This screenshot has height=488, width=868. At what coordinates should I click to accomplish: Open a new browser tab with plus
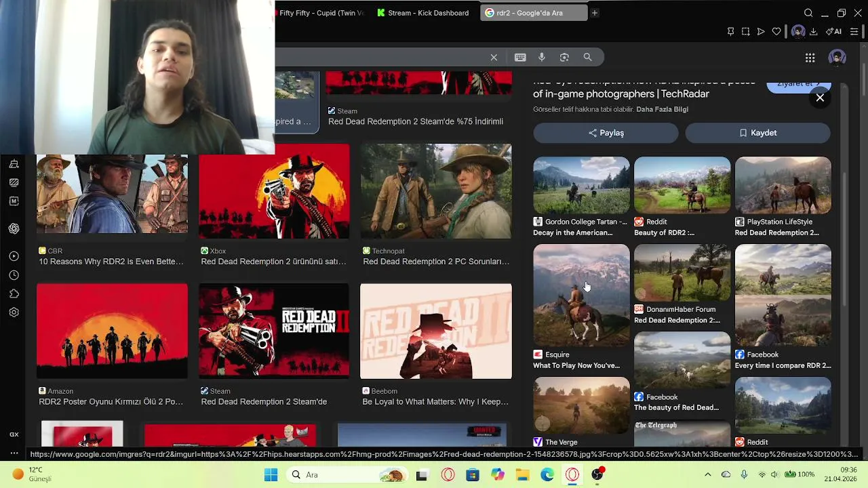click(595, 13)
